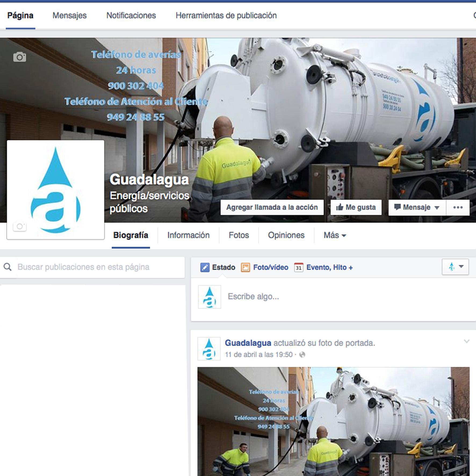This screenshot has height=476, width=476.
Task: Click the public globe privacy icon
Action: [302, 355]
